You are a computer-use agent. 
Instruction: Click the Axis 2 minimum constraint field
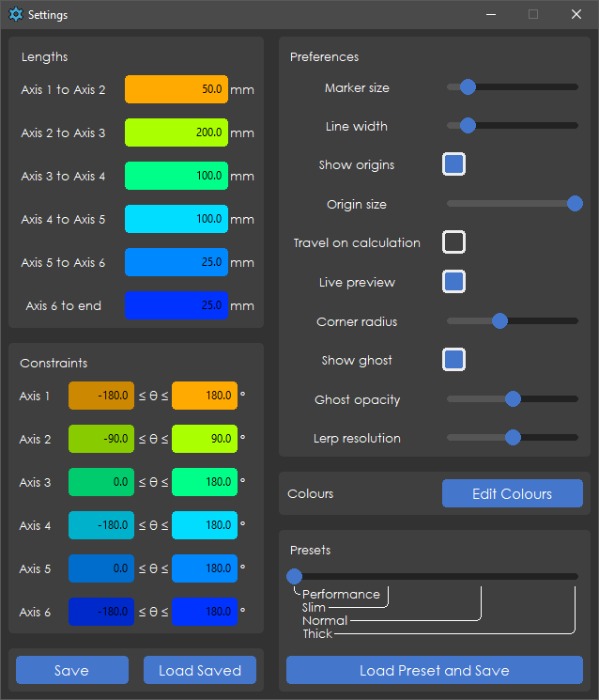[x=101, y=439]
